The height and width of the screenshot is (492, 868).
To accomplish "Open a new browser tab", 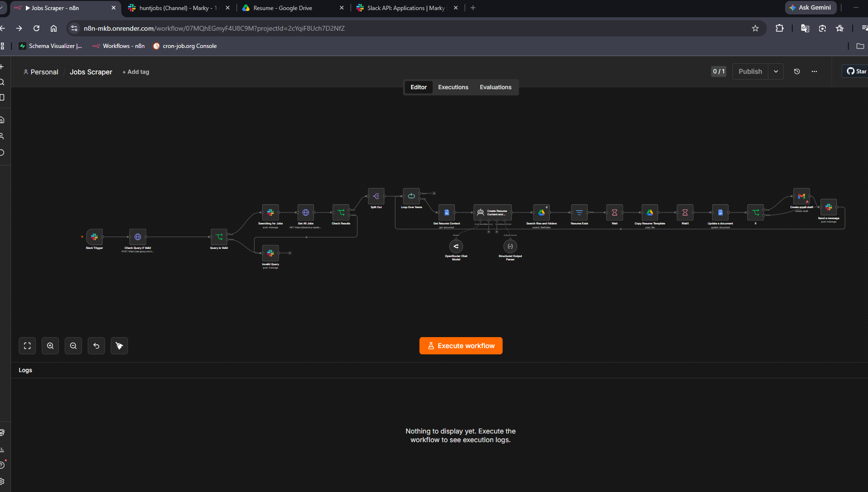I will point(473,8).
